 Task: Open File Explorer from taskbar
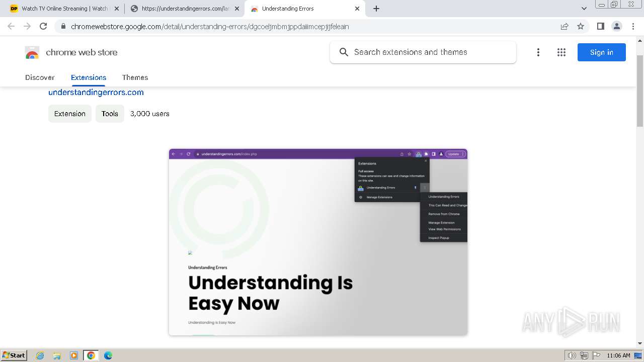pos(57,355)
